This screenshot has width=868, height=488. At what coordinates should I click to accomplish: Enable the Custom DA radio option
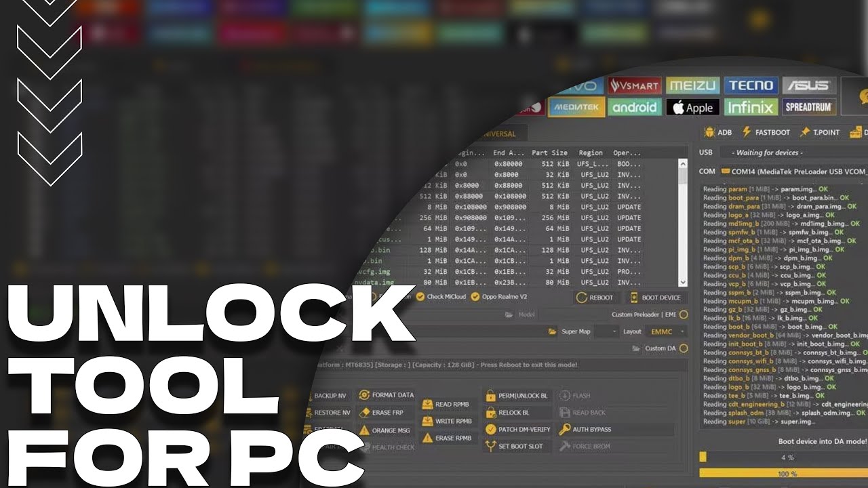point(683,348)
